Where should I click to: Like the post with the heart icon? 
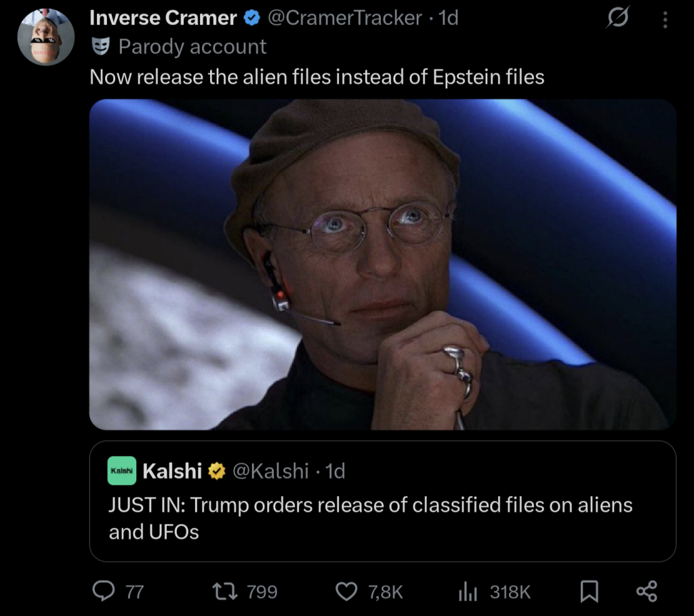[347, 592]
